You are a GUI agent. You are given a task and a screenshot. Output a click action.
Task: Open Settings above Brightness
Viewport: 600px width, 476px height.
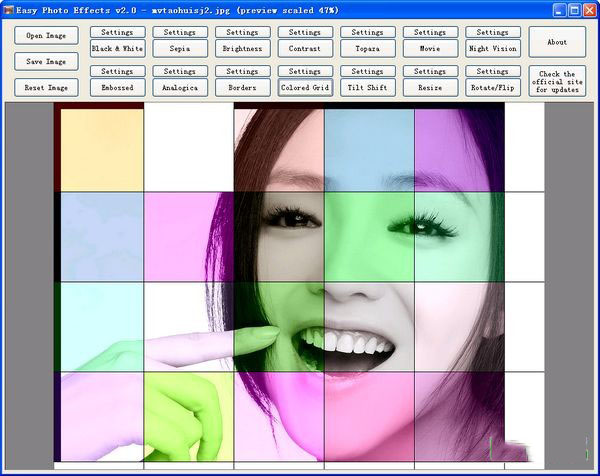tap(243, 32)
